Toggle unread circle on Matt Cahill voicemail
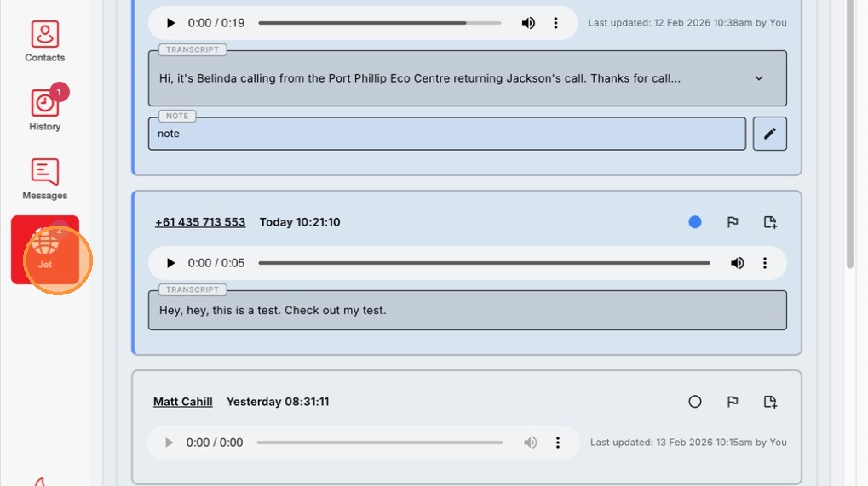 695,402
